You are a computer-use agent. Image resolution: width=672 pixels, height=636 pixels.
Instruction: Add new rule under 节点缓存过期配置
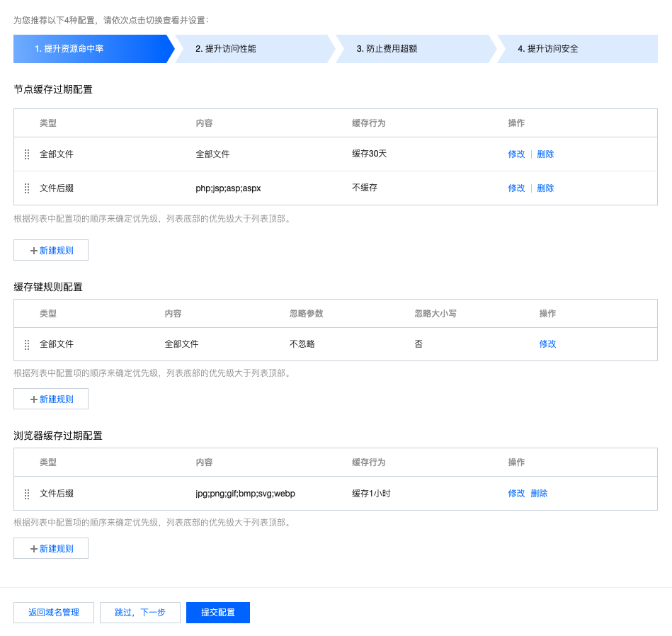click(51, 250)
